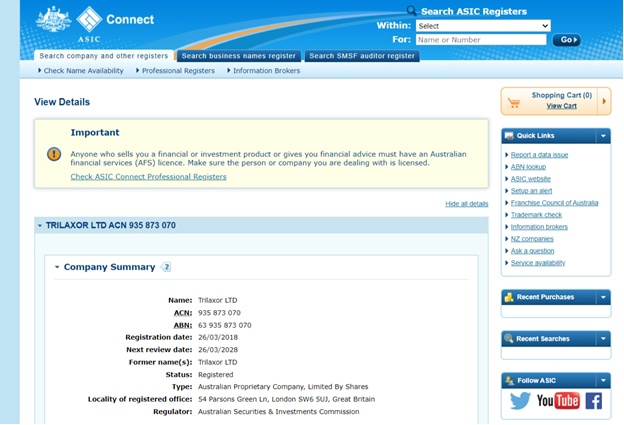Click the registered office address text

coord(286,399)
